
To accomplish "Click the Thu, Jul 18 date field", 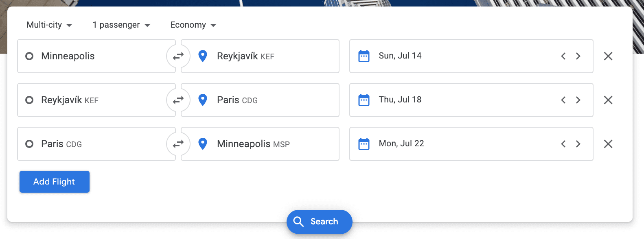I will pyautogui.click(x=448, y=100).
